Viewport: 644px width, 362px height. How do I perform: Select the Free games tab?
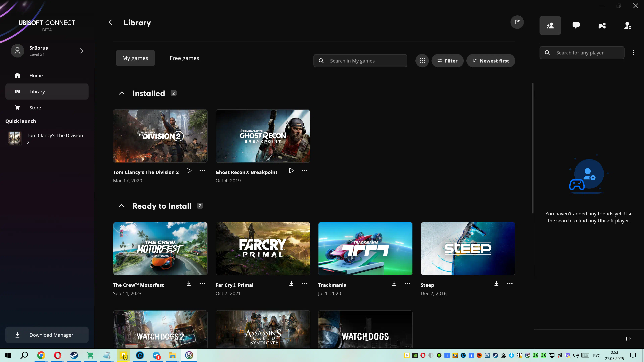tap(184, 58)
